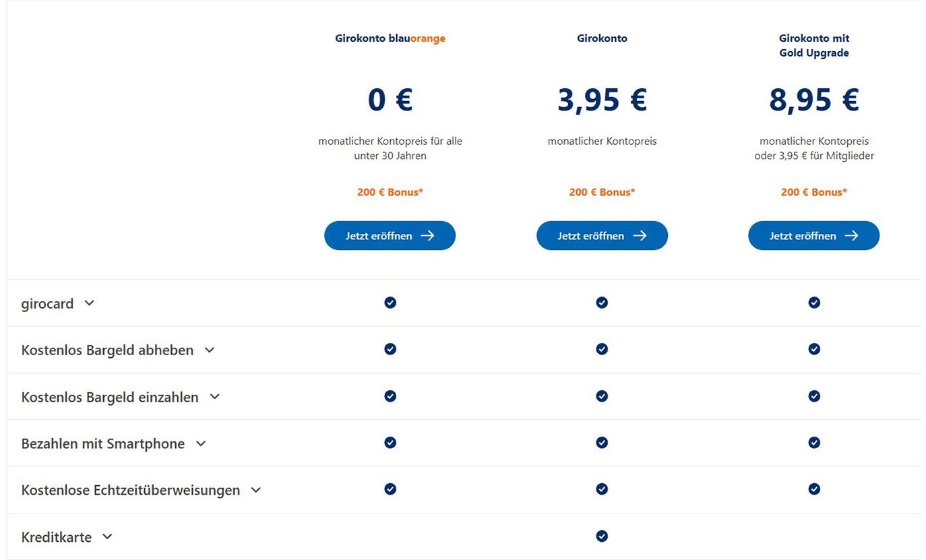Click Bezahlen mit Smartphone checkmark in Gold Upgrade
Image resolution: width=926 pixels, height=560 pixels.
click(x=814, y=443)
